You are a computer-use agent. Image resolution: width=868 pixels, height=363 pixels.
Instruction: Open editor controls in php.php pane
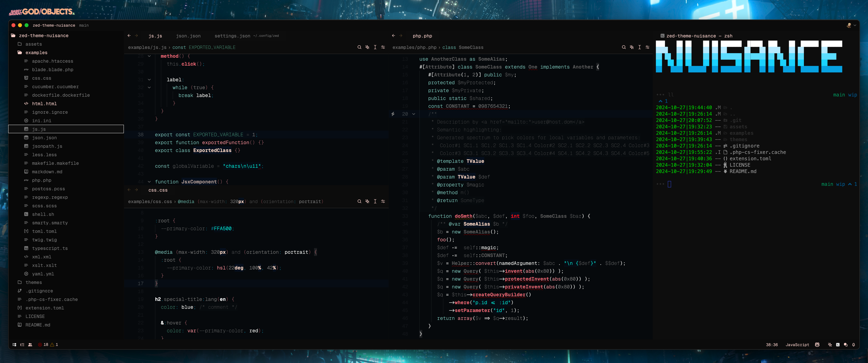648,47
